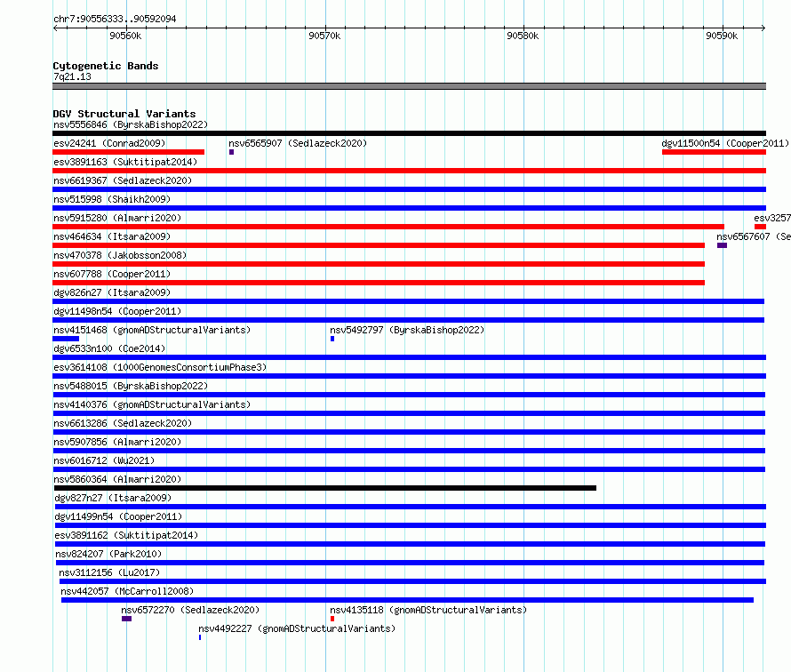Click the red nsv464634 variant bar
Screen dimensions: 791x672
tap(379, 245)
